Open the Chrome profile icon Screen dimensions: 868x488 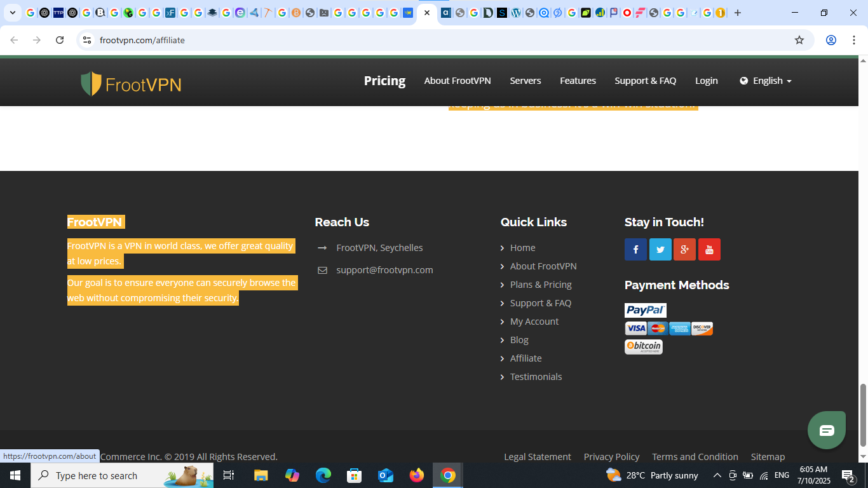(831, 40)
